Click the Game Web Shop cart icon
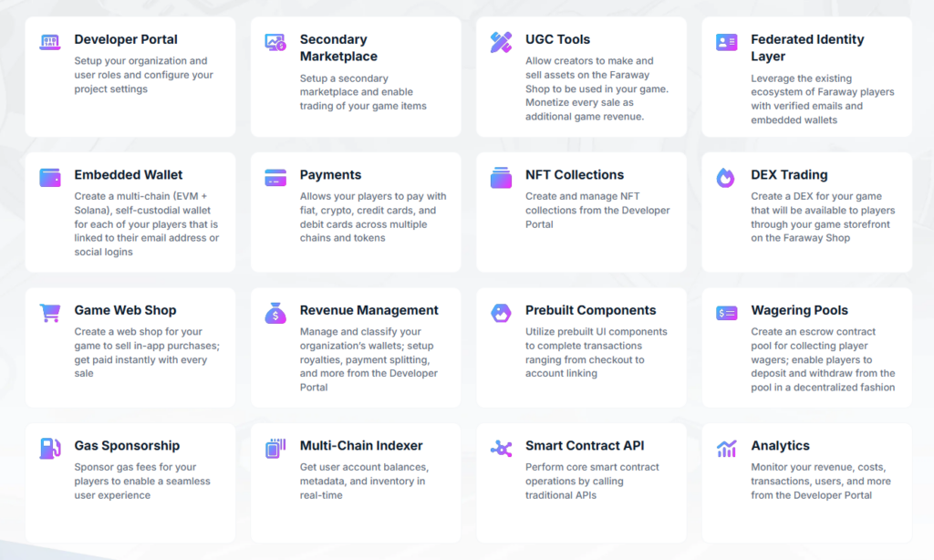The width and height of the screenshot is (934, 560). pos(50,313)
